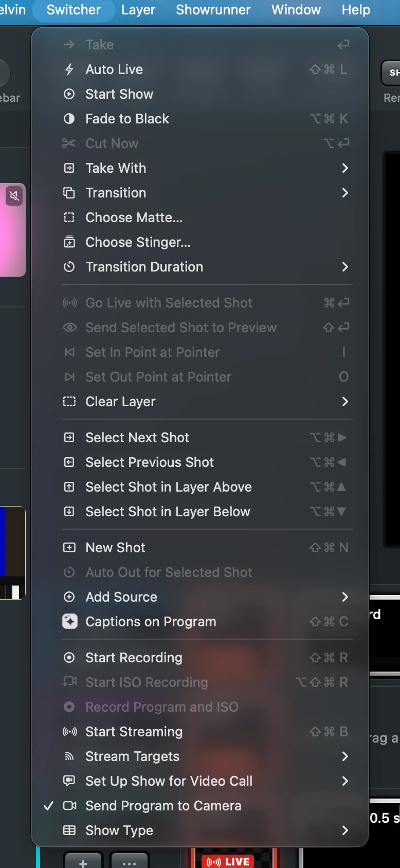
Task: Click the Select Shot in Layer Below icon
Action: (x=69, y=512)
